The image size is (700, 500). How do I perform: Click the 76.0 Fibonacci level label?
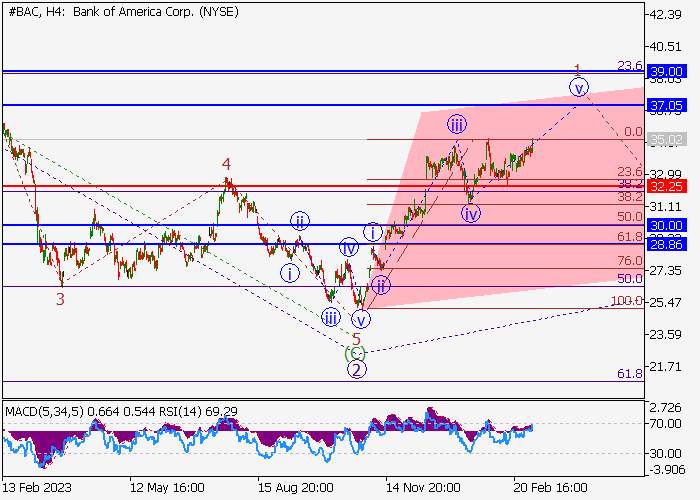pos(630,260)
